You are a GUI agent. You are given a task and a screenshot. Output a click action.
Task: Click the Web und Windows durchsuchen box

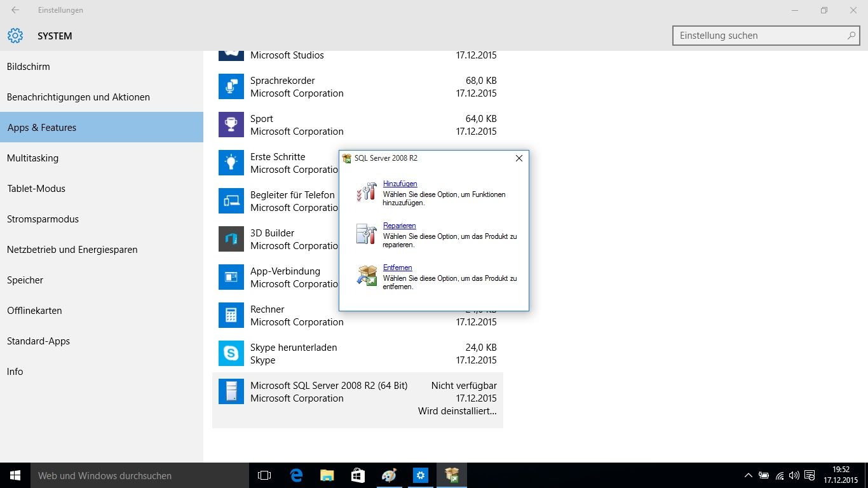pos(140,475)
